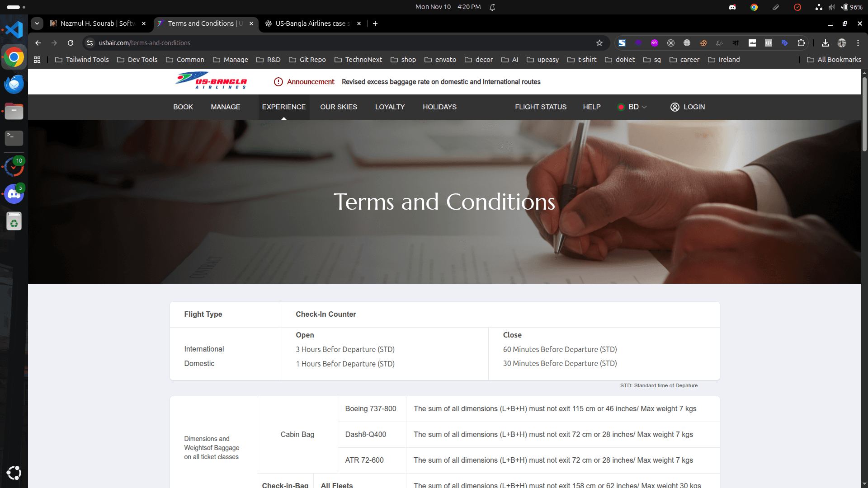868x488 pixels.
Task: Click the Announcement about excess baggage rate
Action: 441,82
